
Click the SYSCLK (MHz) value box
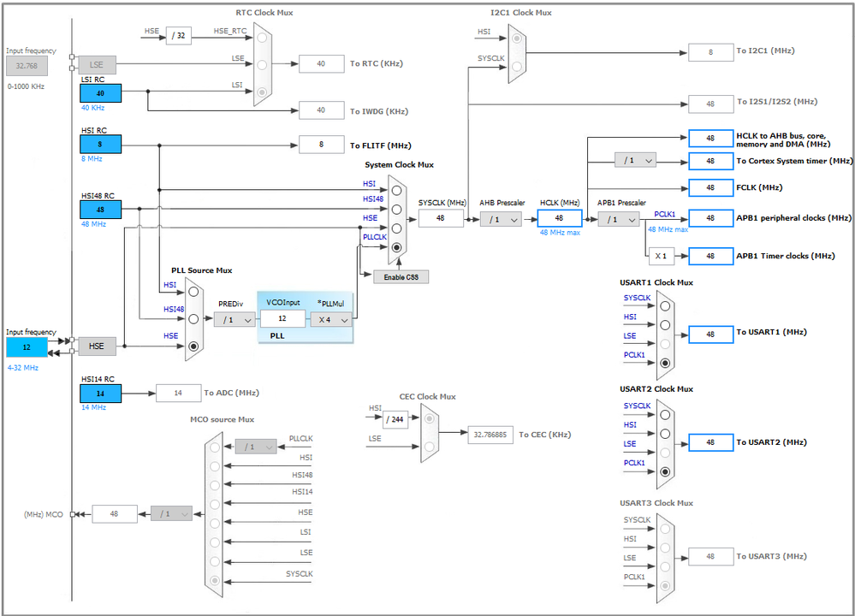pyautogui.click(x=441, y=218)
